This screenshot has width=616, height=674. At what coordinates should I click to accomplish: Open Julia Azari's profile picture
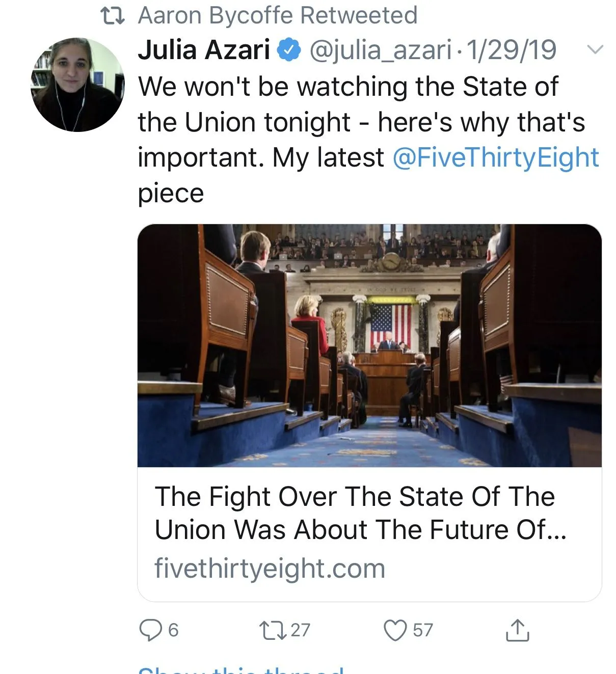click(x=77, y=85)
